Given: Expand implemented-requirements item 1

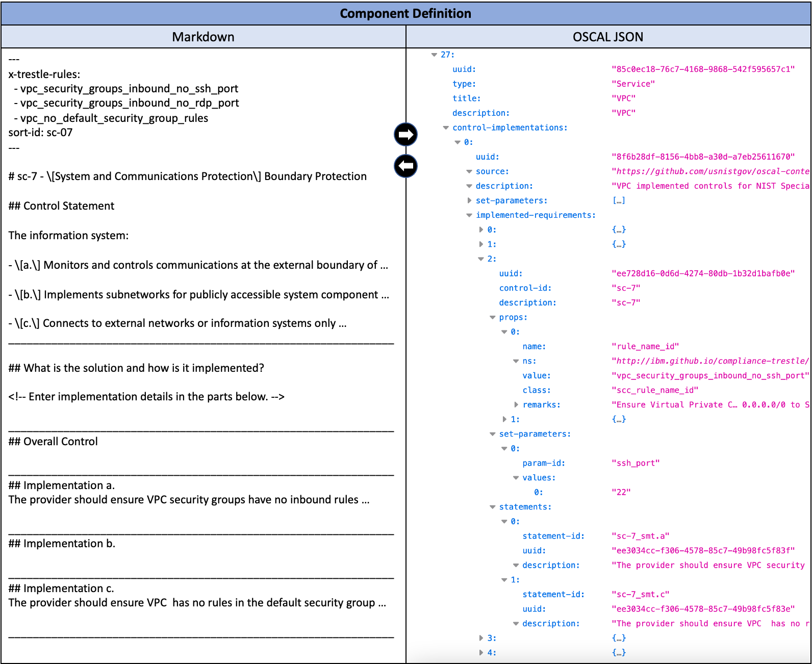Looking at the screenshot, I should [x=481, y=244].
